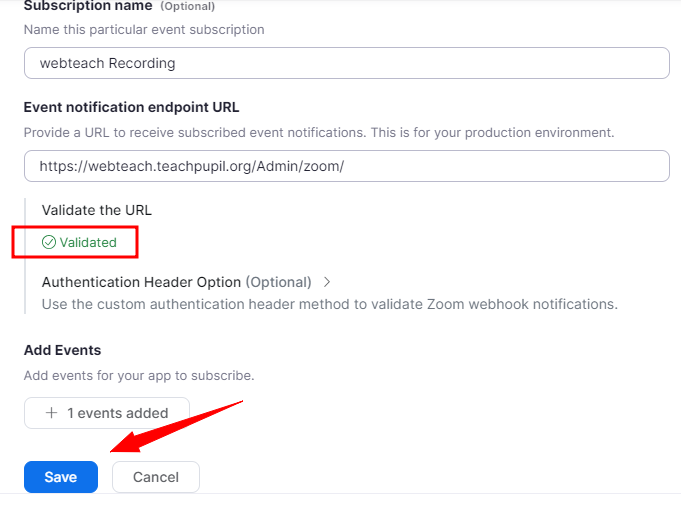Click "(Optional)" beside Authentication Header Option
681x513 pixels.
[279, 282]
